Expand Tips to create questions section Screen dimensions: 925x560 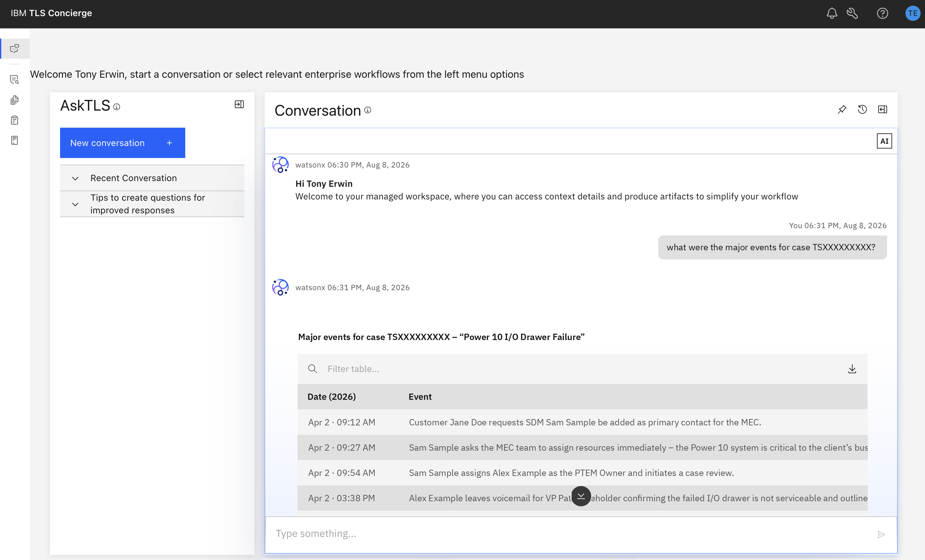tap(152, 204)
